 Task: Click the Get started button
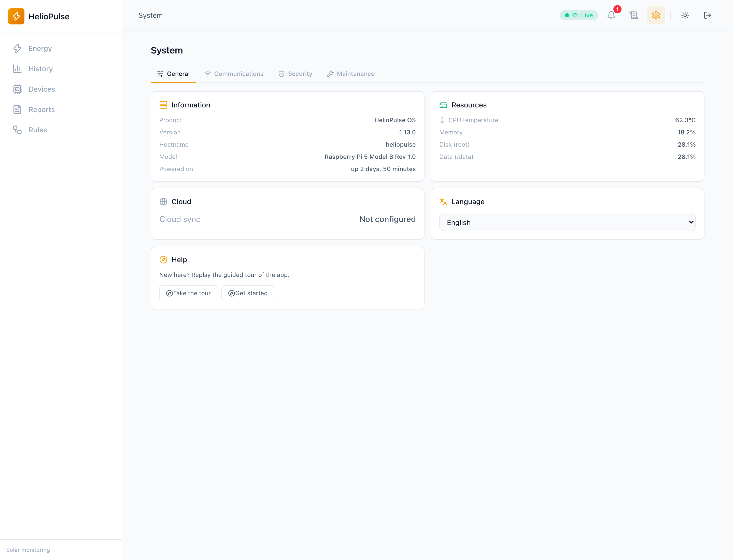click(248, 293)
